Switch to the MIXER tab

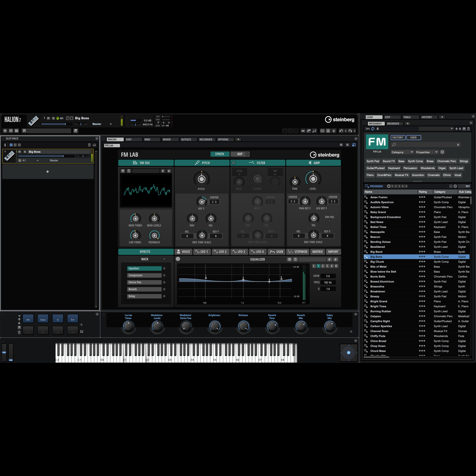[x=170, y=139]
